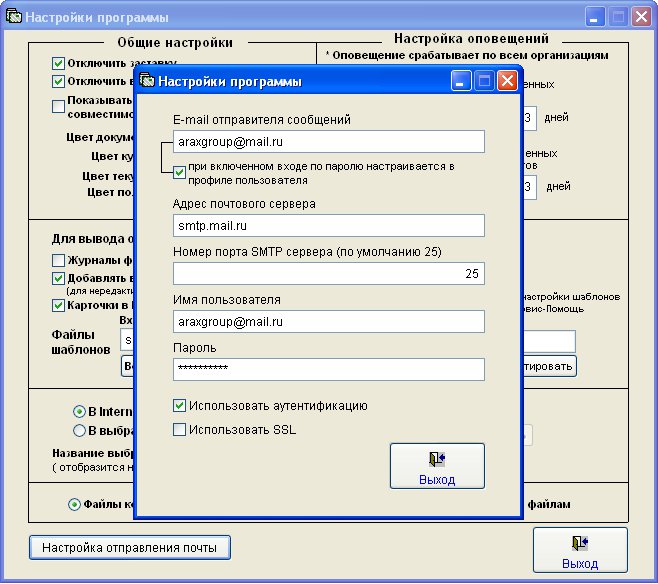Screen dimensions: 658x584
Task: Tick the Журналы checkbox in back window
Action: [58, 261]
